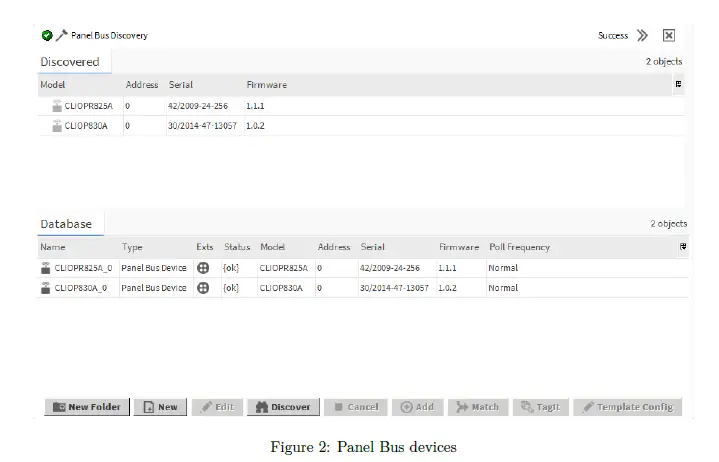
Task: Click Normal poll frequency for CLIOPR825A_0
Action: [x=503, y=268]
